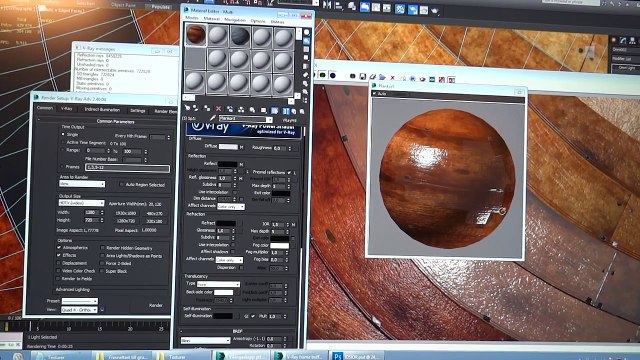Screen dimensions: 640x360
Task: Click Put to Library icon
Action: click(x=252, y=110)
